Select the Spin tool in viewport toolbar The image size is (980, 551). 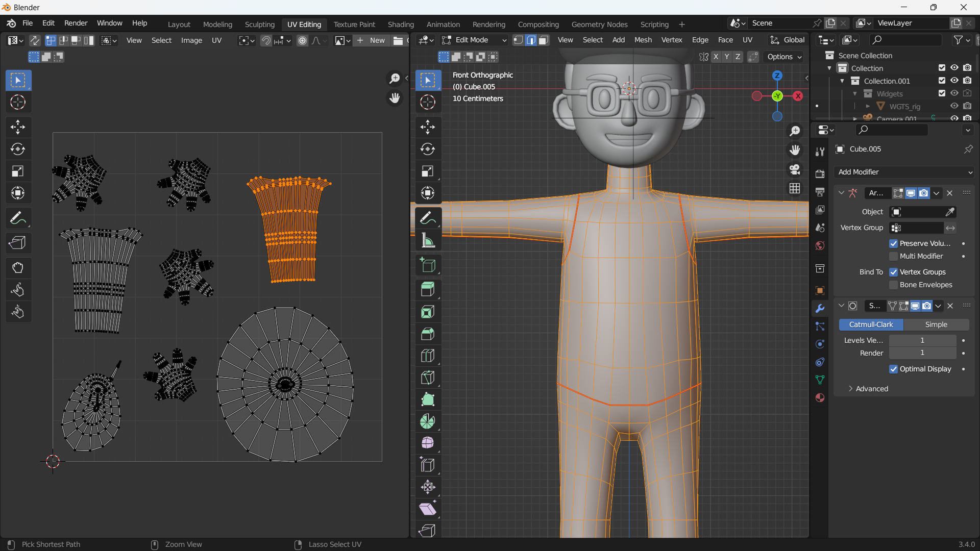pyautogui.click(x=428, y=421)
